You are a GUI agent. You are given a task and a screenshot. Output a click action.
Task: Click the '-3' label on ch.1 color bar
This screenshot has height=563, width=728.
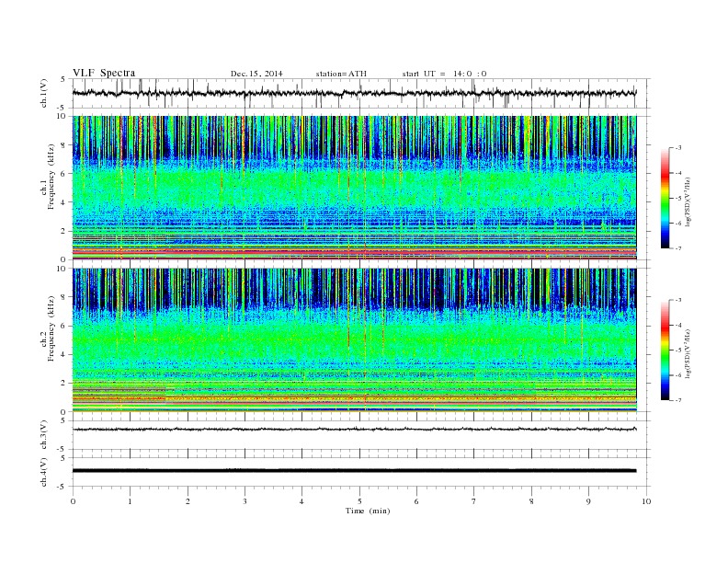pyautogui.click(x=677, y=148)
